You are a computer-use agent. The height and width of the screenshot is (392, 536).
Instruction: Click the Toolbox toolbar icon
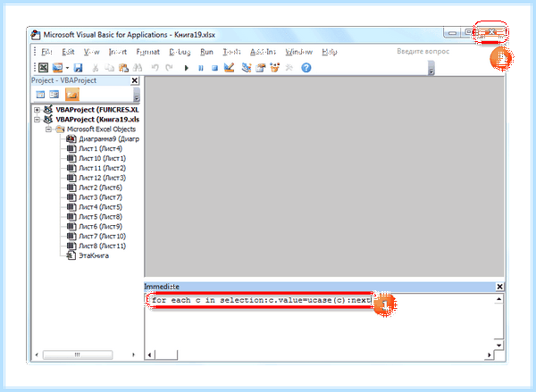(289, 68)
